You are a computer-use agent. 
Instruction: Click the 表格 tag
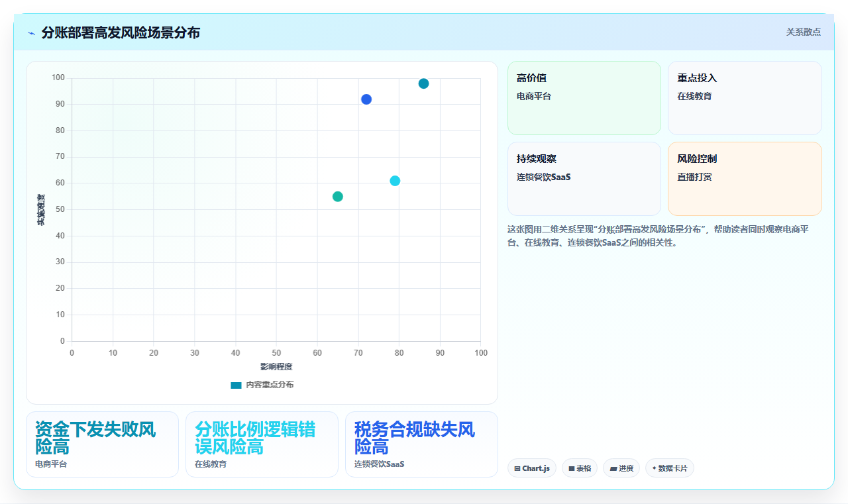click(x=580, y=468)
